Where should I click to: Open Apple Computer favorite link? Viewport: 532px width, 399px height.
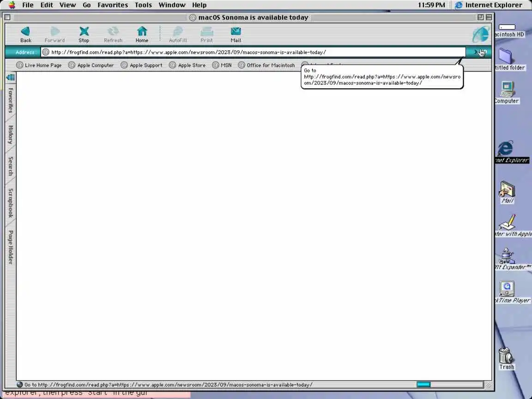pyautogui.click(x=91, y=65)
